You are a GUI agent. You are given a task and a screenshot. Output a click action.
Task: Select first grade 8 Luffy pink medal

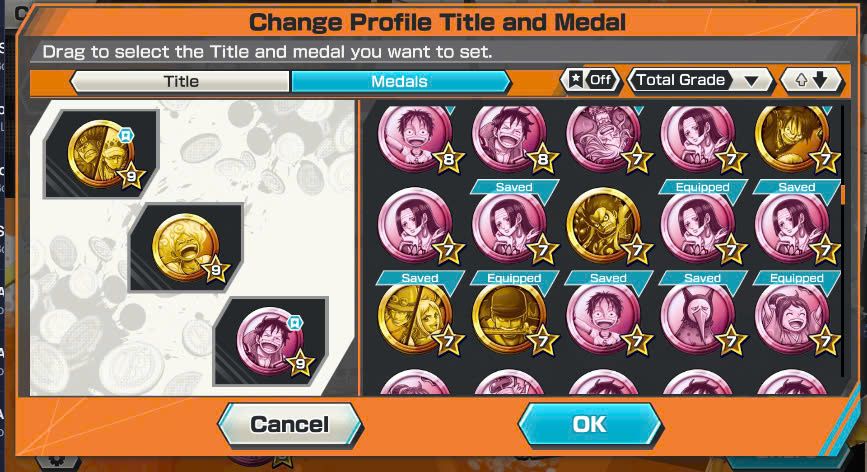pyautogui.click(x=416, y=138)
